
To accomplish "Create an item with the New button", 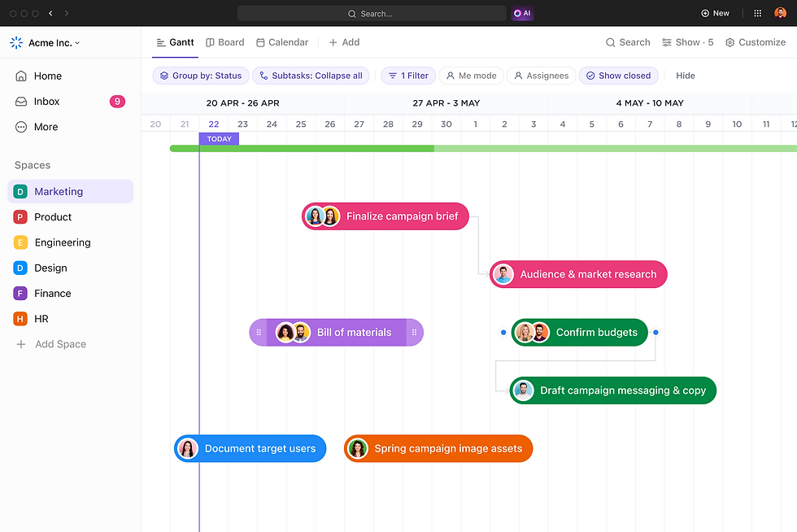I will [715, 13].
